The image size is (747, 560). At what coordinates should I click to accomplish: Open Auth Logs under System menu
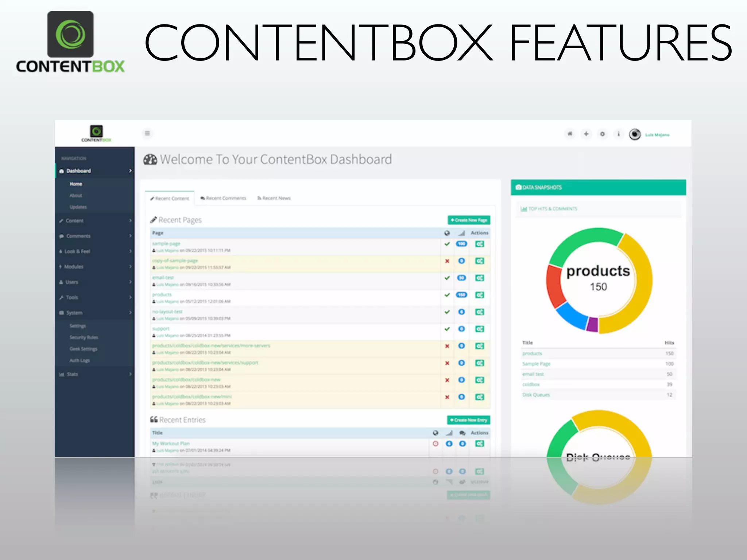coord(80,360)
